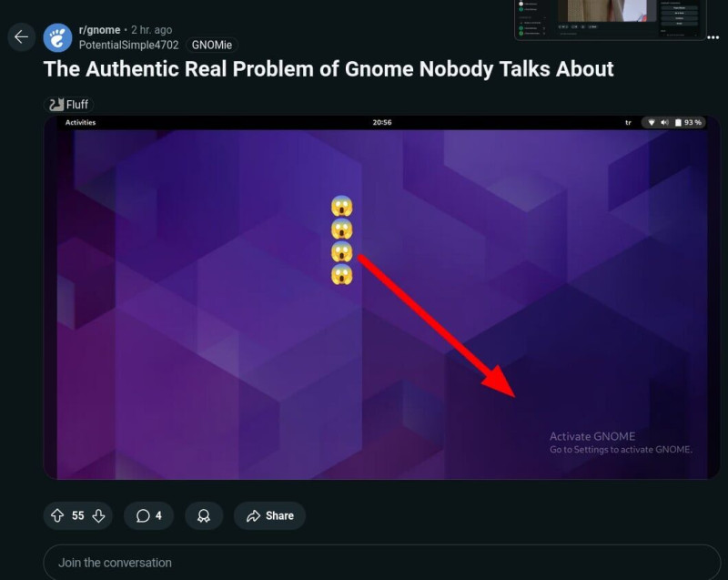Open the r/gnome subreddit avatar
Viewport: 728px width, 580px height.
[57, 37]
